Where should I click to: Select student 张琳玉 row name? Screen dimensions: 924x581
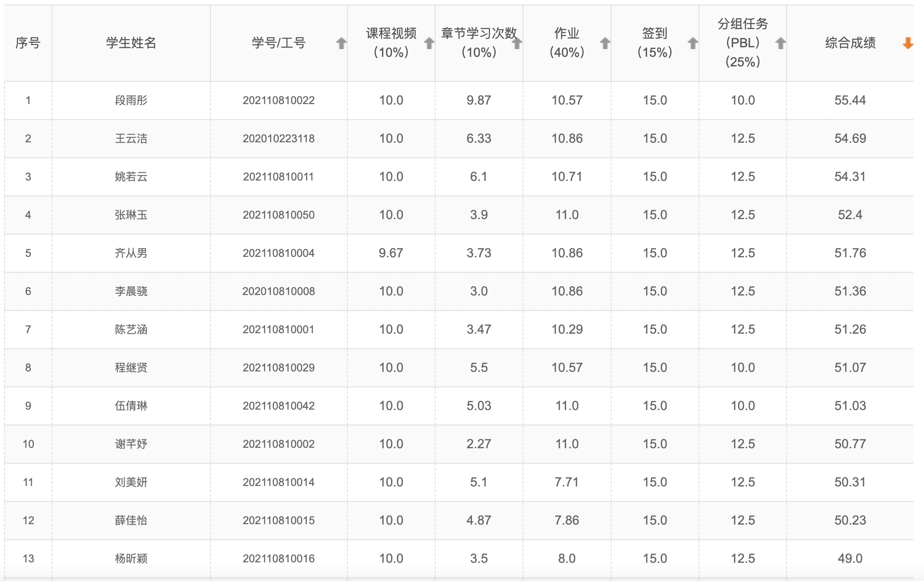click(131, 215)
